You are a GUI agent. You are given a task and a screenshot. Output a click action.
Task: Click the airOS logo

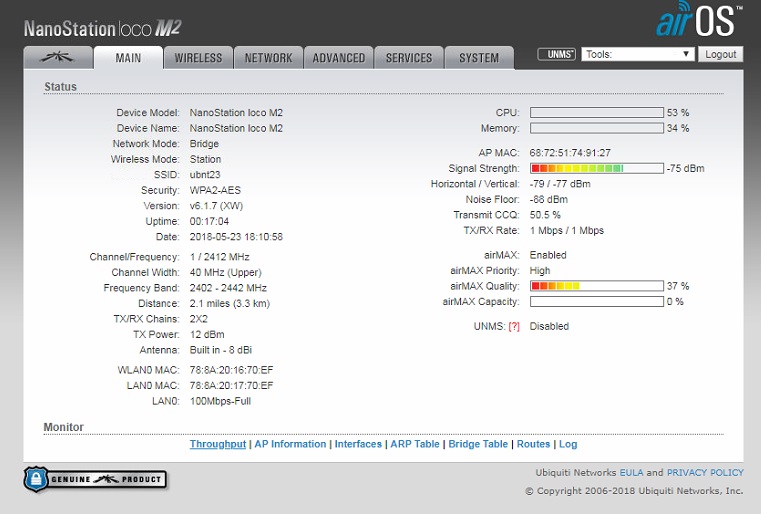[699, 19]
